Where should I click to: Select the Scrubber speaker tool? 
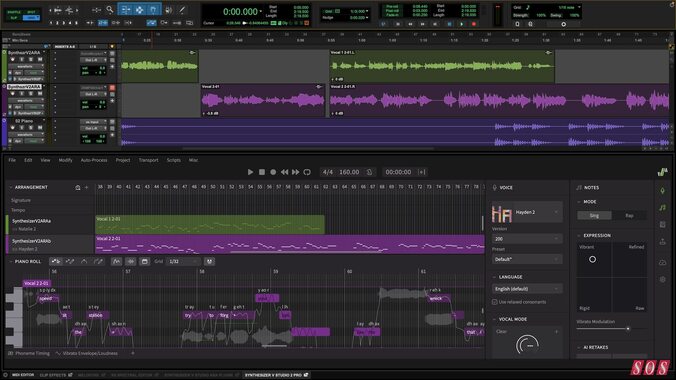[169, 9]
